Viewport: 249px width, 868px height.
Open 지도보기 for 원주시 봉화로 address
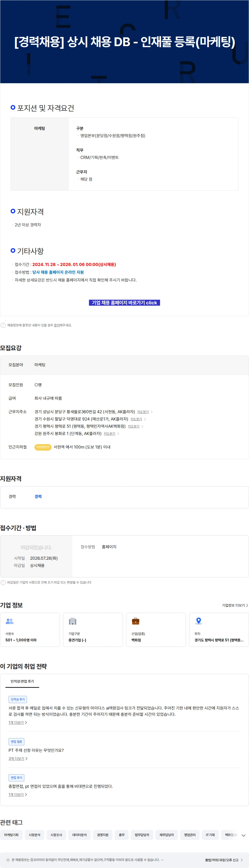tap(109, 434)
